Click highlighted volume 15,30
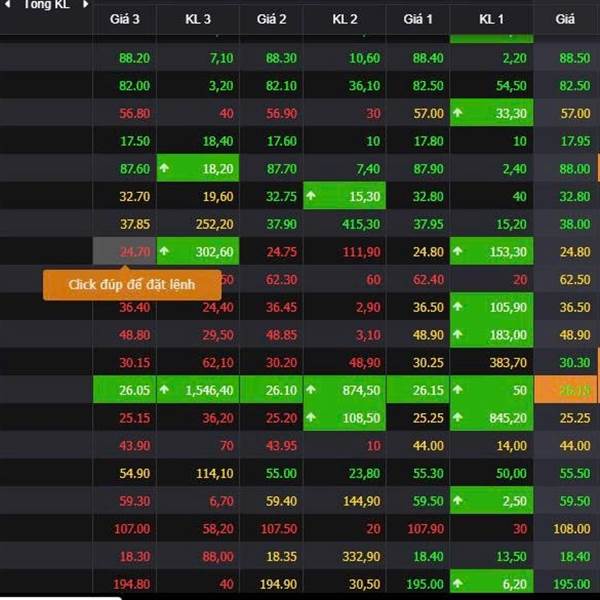The image size is (600, 600). [344, 196]
